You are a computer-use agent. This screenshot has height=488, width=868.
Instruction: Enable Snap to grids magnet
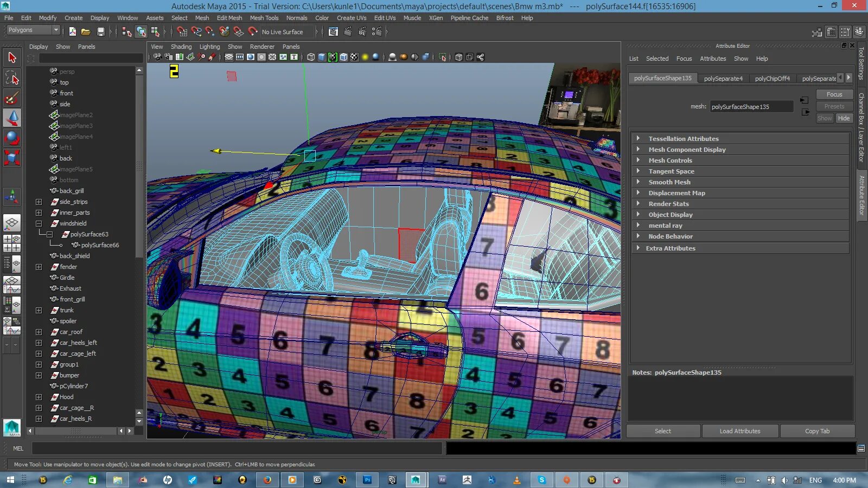tap(182, 31)
